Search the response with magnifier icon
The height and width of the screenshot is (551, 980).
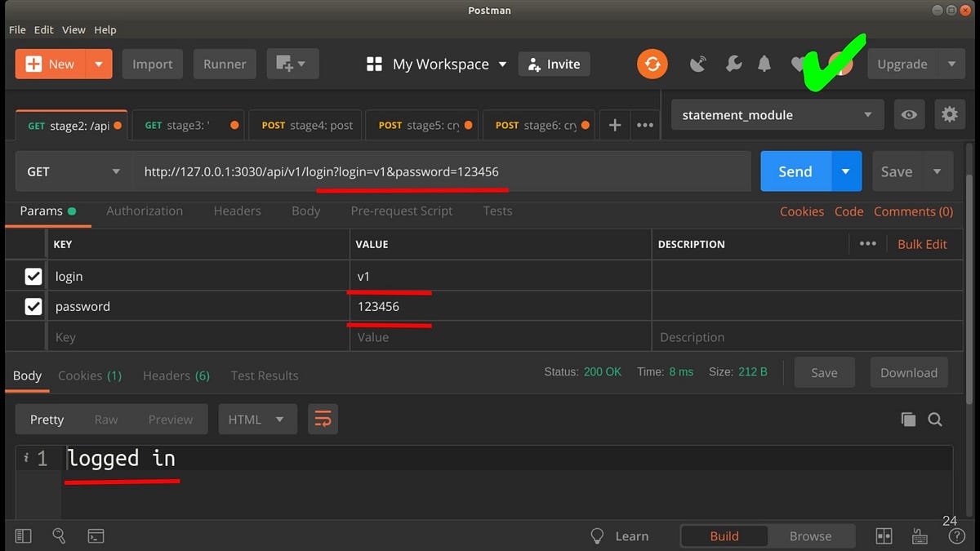pos(935,420)
